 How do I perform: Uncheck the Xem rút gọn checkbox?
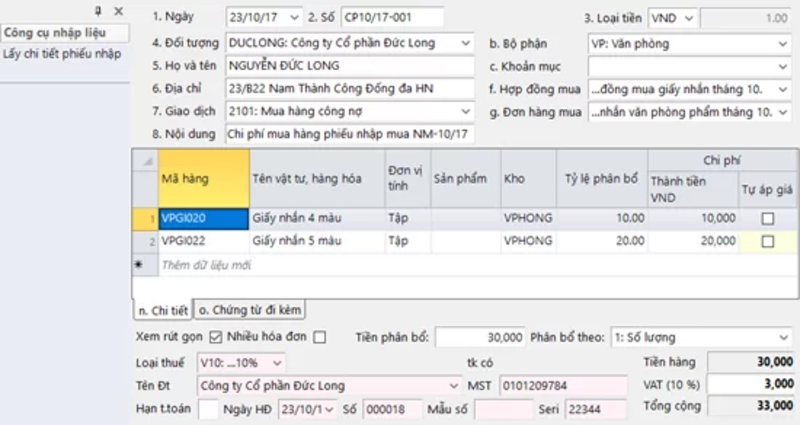pyautogui.click(x=215, y=337)
